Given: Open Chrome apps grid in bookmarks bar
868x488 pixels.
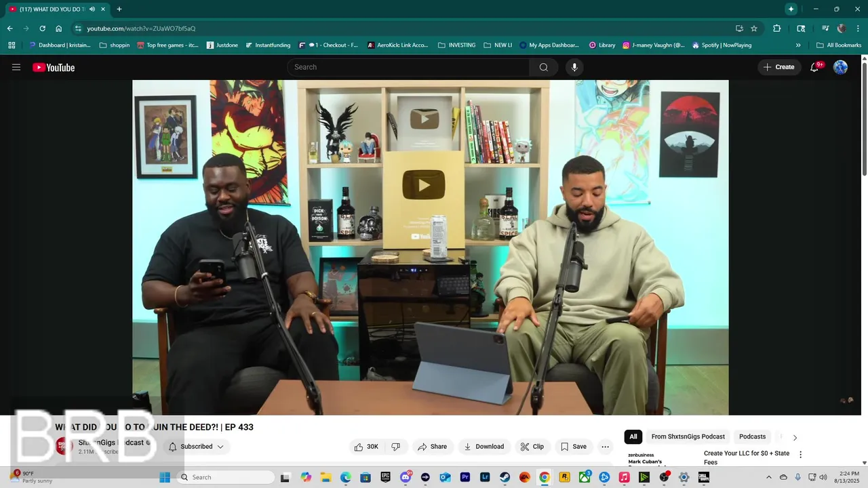Looking at the screenshot, I should pyautogui.click(x=12, y=45).
